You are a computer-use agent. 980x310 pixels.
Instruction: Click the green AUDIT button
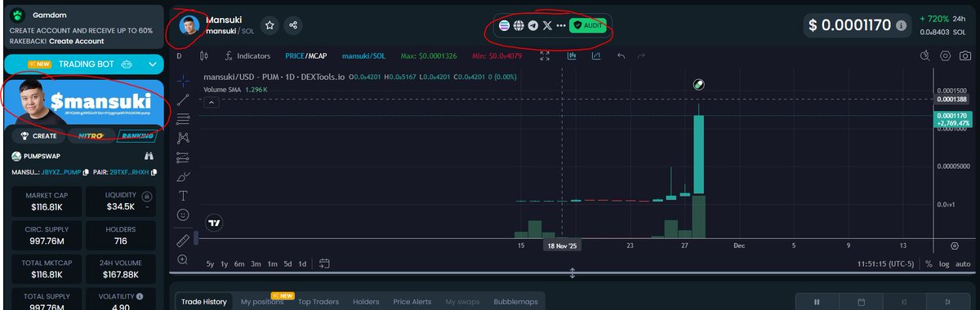click(588, 25)
